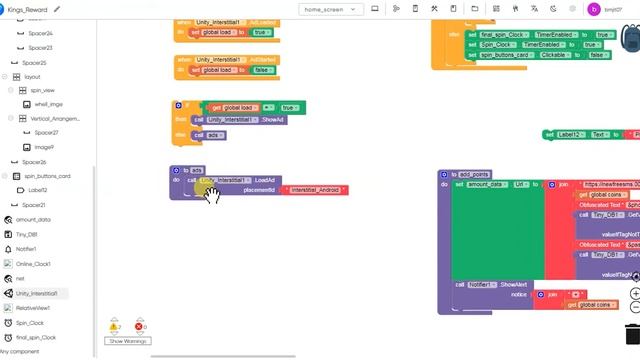Click Unity logo icon beside Unity_Interstitial1
The image size is (640, 360).
8,293
